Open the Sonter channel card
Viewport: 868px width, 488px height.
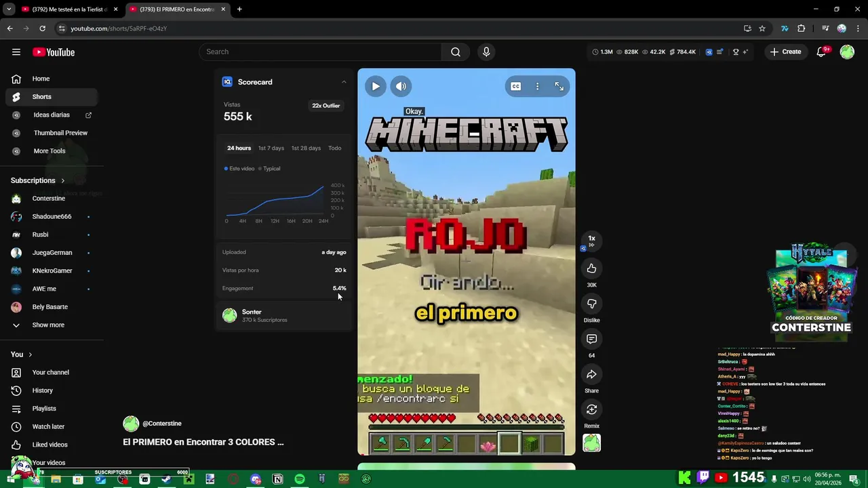[284, 315]
